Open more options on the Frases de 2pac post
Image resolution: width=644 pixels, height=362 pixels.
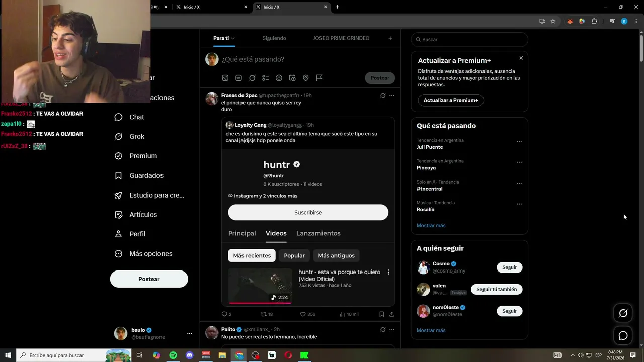point(392,96)
